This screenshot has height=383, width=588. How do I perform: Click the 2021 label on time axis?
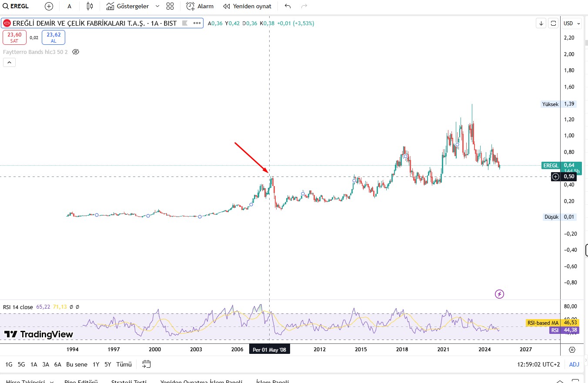click(x=443, y=350)
